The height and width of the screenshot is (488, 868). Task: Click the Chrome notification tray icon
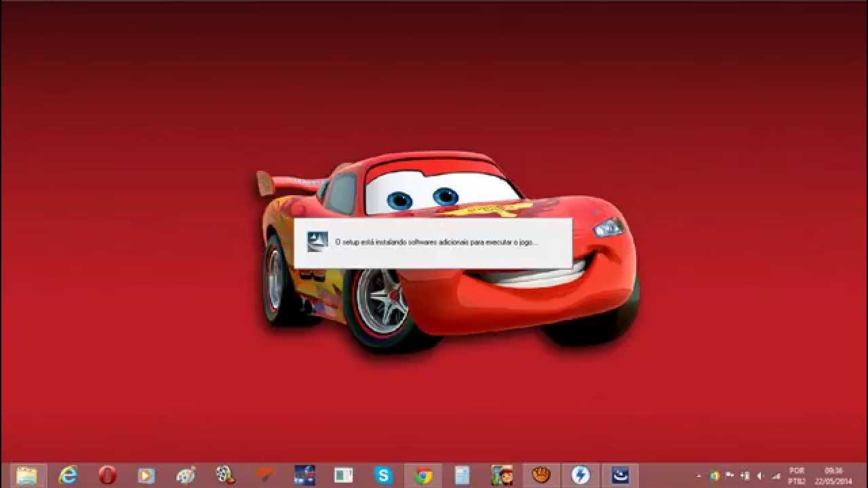tap(715, 476)
